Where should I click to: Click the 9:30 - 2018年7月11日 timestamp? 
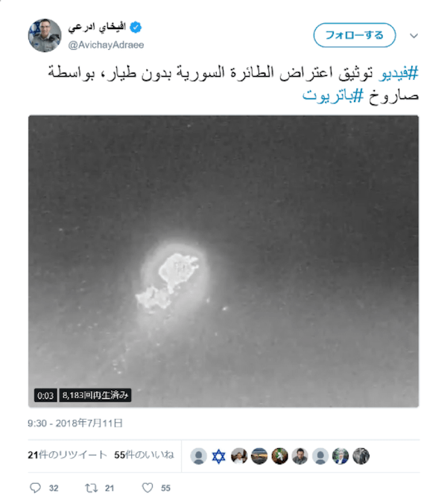coord(75,423)
